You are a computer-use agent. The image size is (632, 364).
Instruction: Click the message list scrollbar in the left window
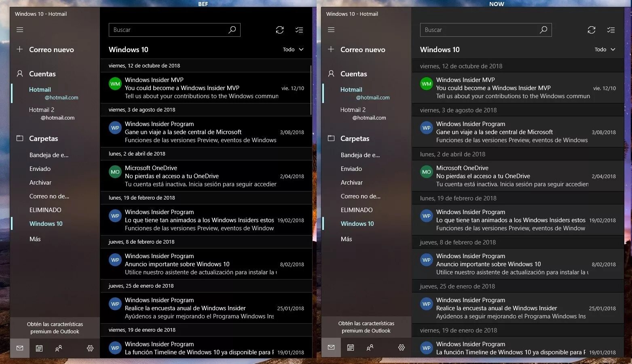click(x=311, y=90)
